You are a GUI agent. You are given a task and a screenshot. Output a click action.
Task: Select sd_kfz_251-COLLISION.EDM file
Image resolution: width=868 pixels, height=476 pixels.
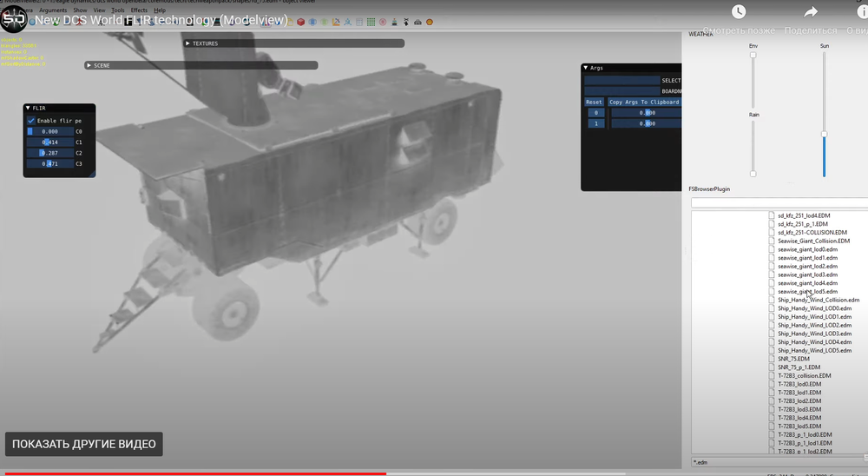coord(812,233)
